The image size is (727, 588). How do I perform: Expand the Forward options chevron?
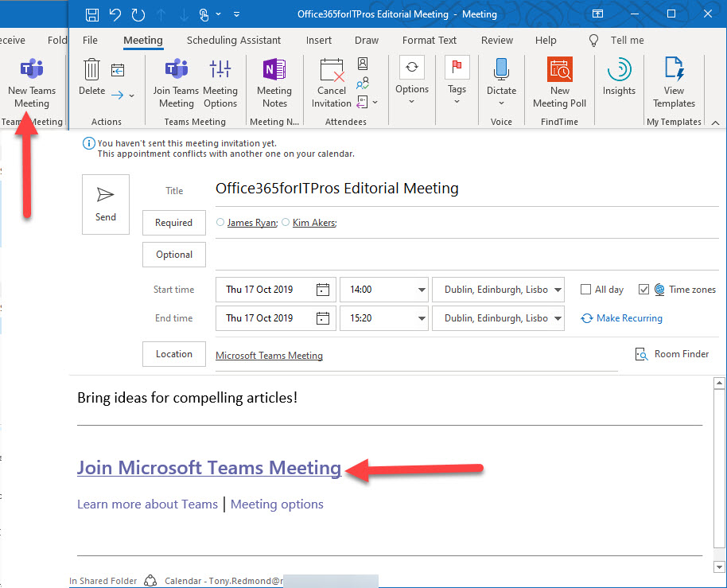click(132, 95)
